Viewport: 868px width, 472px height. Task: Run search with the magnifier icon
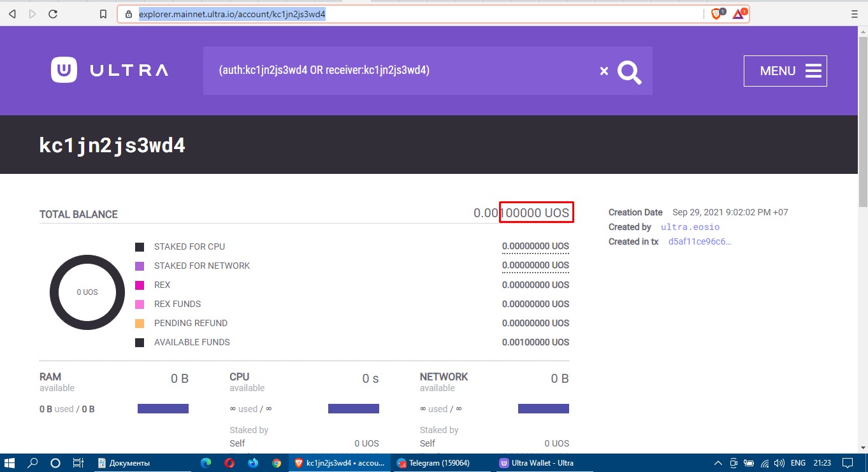pyautogui.click(x=630, y=72)
